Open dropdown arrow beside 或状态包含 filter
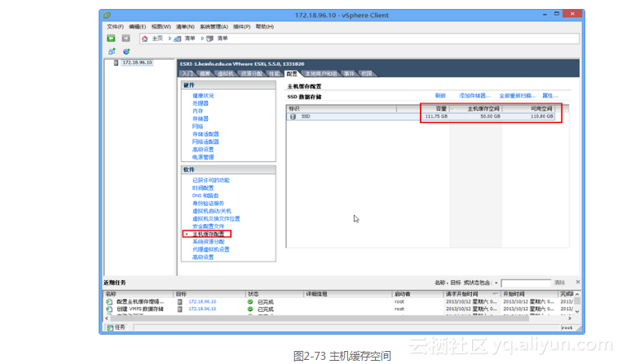Viewport: 622px width, 364px height. pyautogui.click(x=496, y=283)
